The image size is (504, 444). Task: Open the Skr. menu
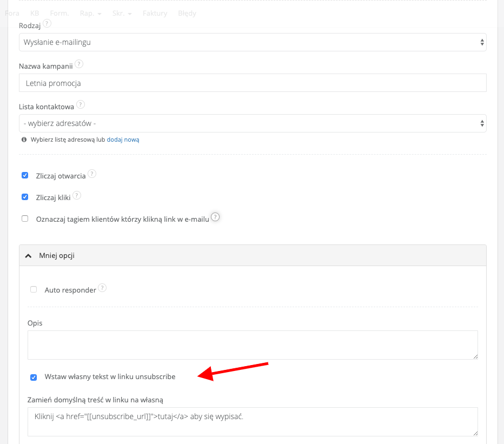click(122, 13)
